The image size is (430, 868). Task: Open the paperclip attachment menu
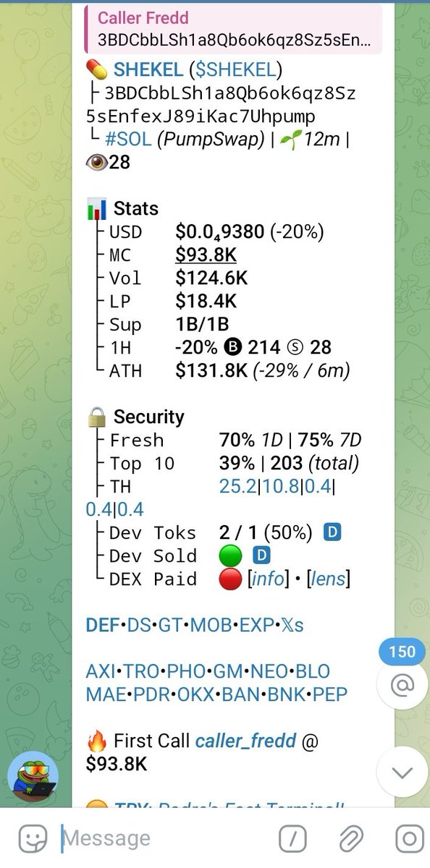pos(351,839)
